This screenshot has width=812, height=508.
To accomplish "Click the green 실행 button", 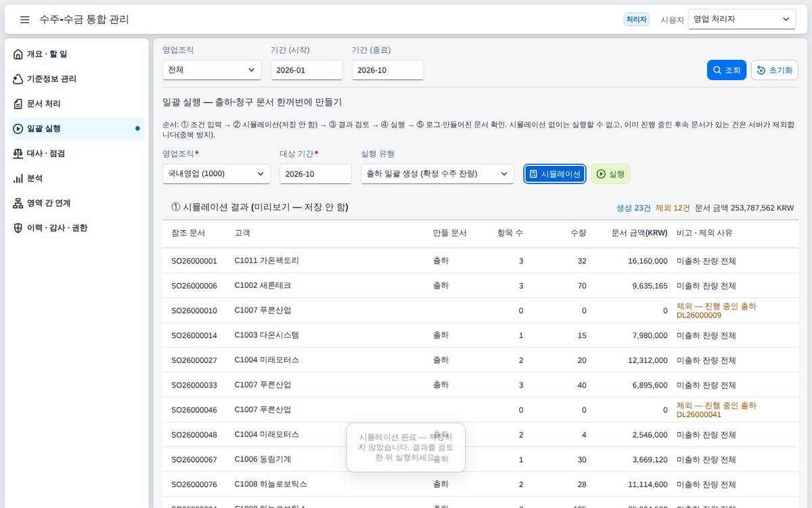I will pyautogui.click(x=610, y=174).
